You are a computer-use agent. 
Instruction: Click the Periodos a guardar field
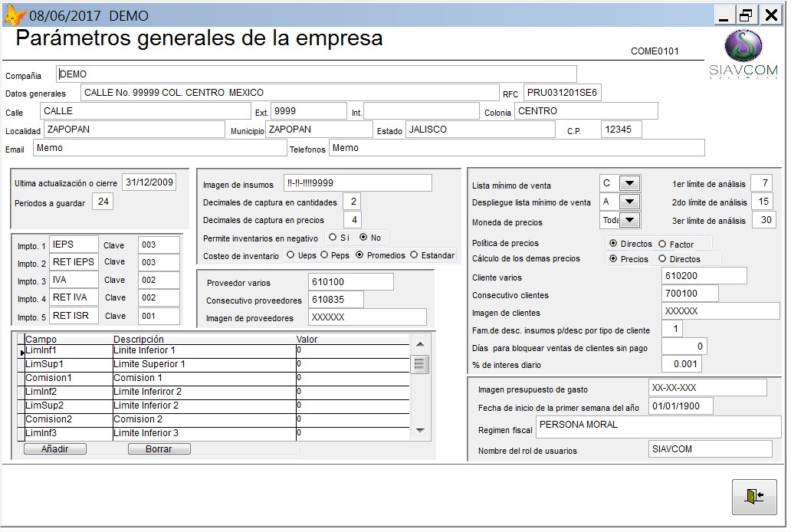103,202
